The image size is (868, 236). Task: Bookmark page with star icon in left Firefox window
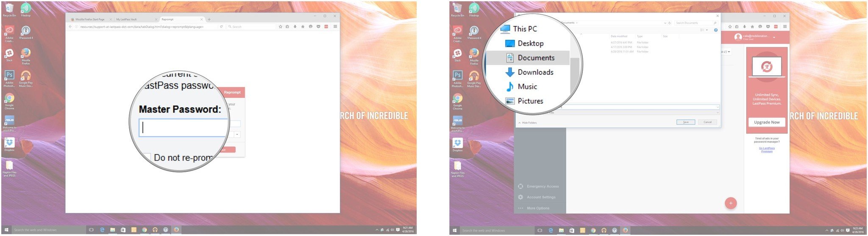(280, 27)
